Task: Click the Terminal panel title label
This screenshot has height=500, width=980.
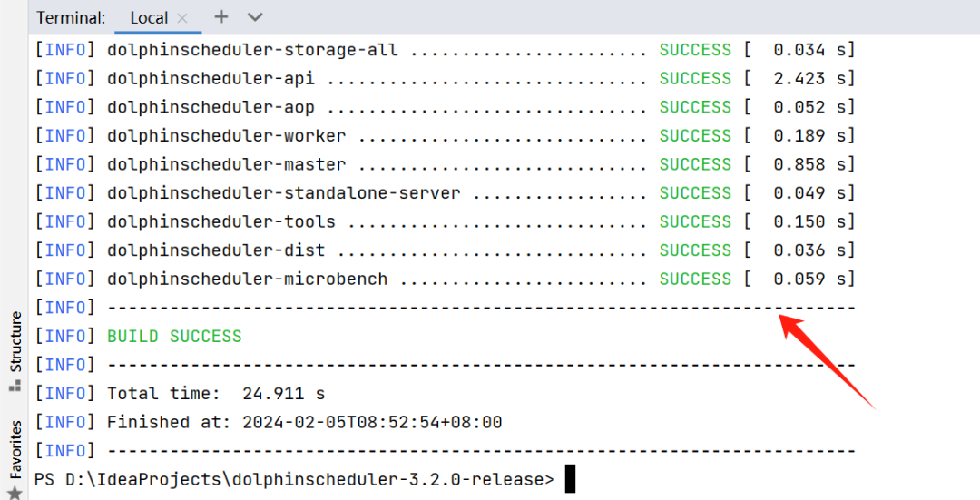Action: tap(71, 17)
